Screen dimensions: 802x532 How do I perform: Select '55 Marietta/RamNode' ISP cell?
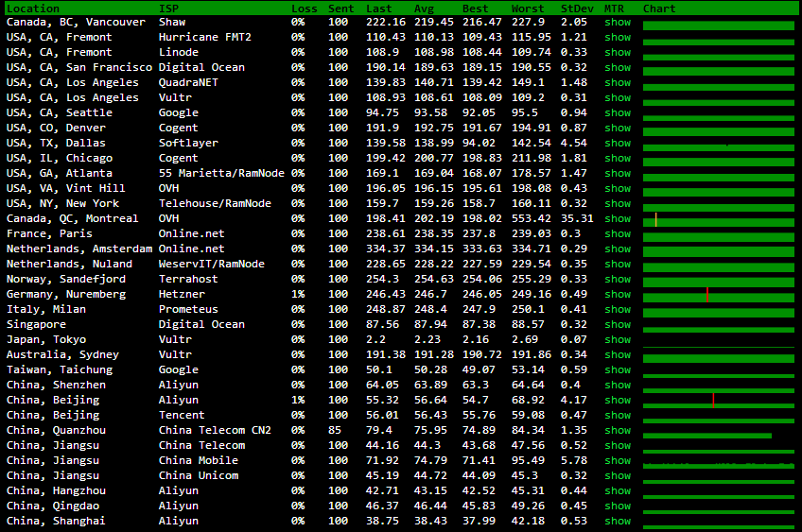tap(221, 173)
